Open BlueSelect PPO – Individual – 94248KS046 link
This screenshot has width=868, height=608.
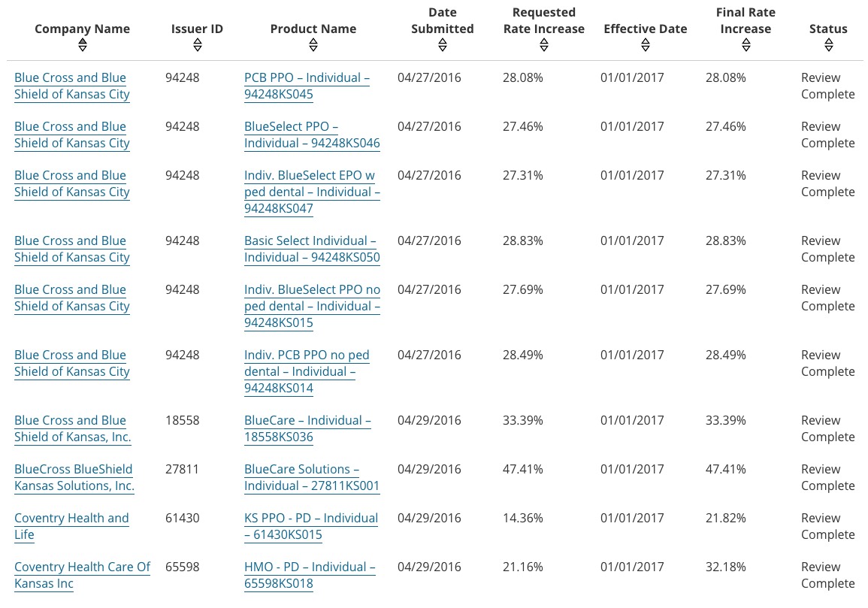(312, 135)
